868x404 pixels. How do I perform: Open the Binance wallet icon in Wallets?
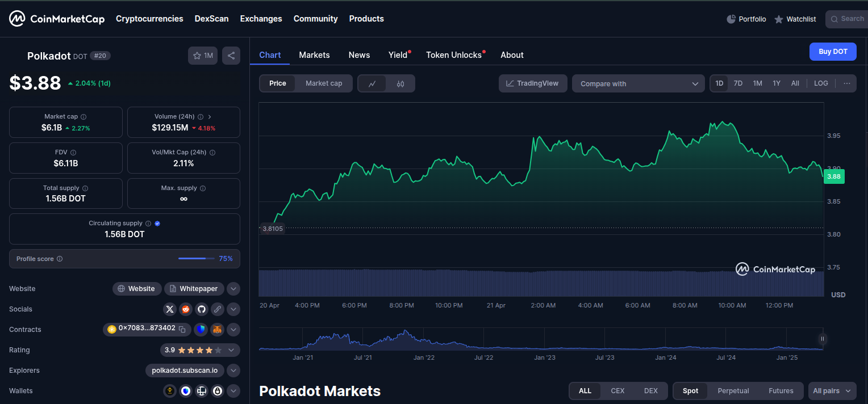point(169,391)
